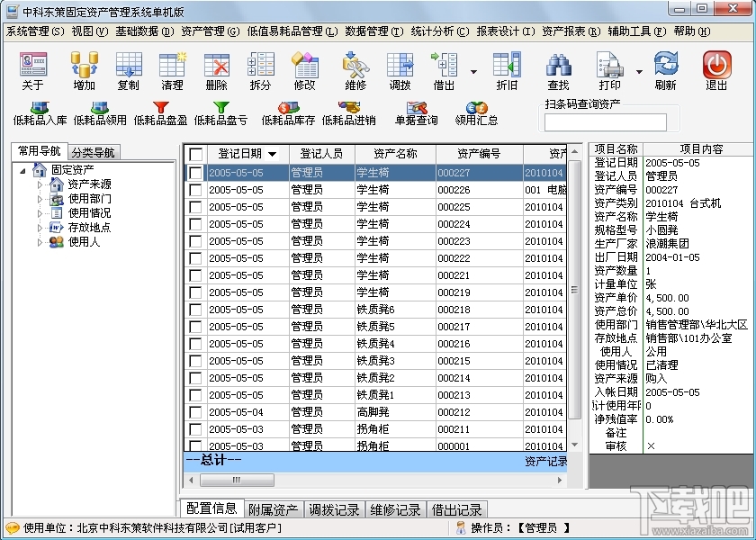Switch to the 维修记录 tab

(x=395, y=509)
